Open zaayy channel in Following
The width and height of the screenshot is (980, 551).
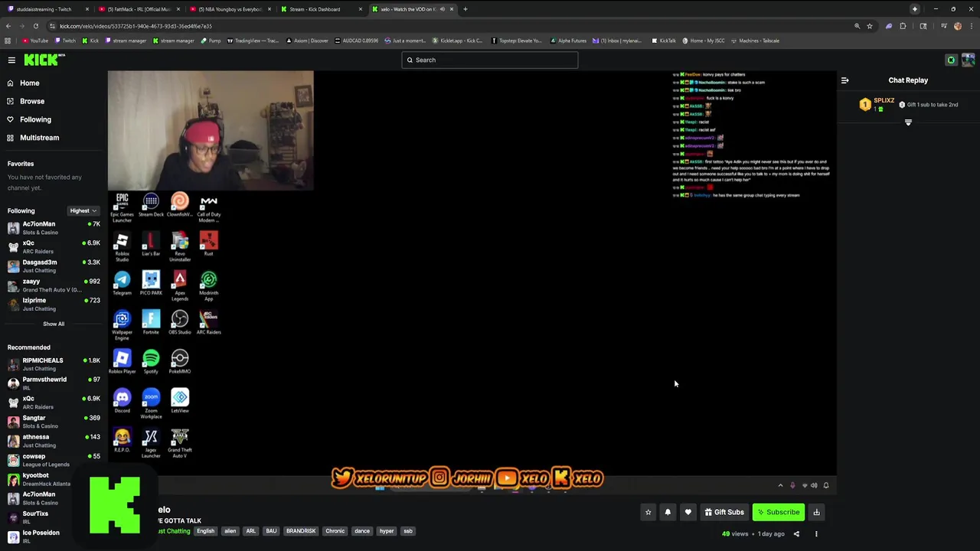pyautogui.click(x=54, y=285)
